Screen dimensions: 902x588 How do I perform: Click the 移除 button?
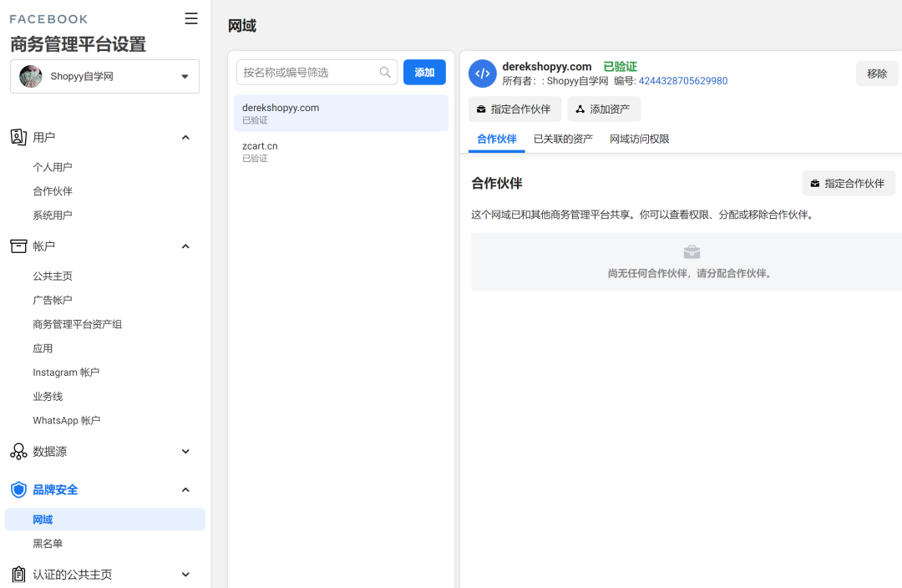click(x=877, y=73)
